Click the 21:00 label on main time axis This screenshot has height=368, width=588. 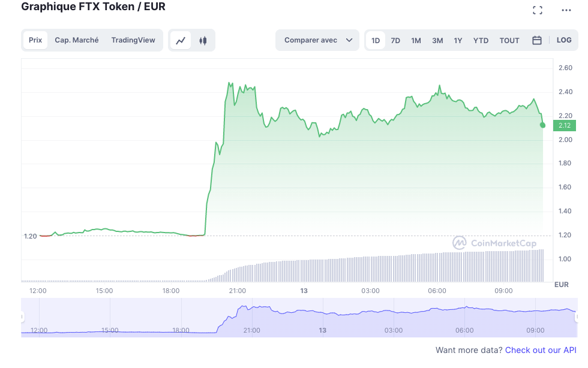(x=238, y=291)
